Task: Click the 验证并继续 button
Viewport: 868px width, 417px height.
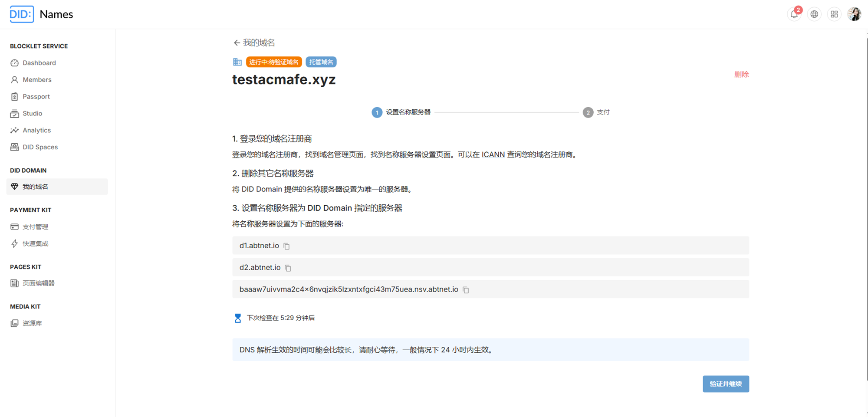Action: (726, 384)
